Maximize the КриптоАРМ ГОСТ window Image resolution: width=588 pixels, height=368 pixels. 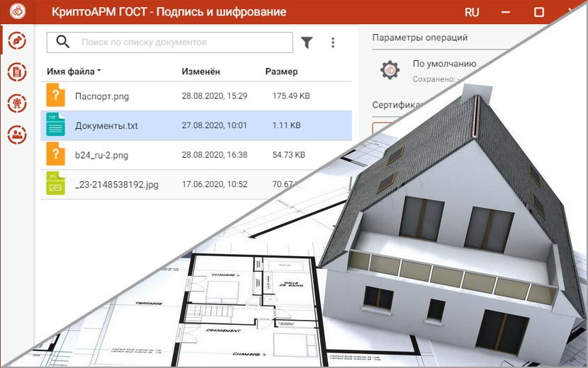[x=539, y=12]
